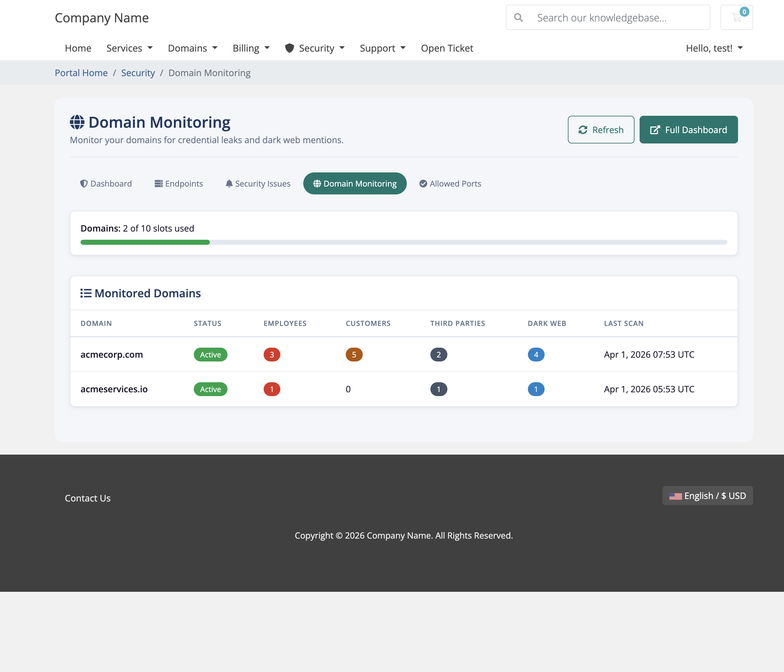Click the globe icon beside Domain Monitoring heading
784x672 pixels.
(77, 122)
